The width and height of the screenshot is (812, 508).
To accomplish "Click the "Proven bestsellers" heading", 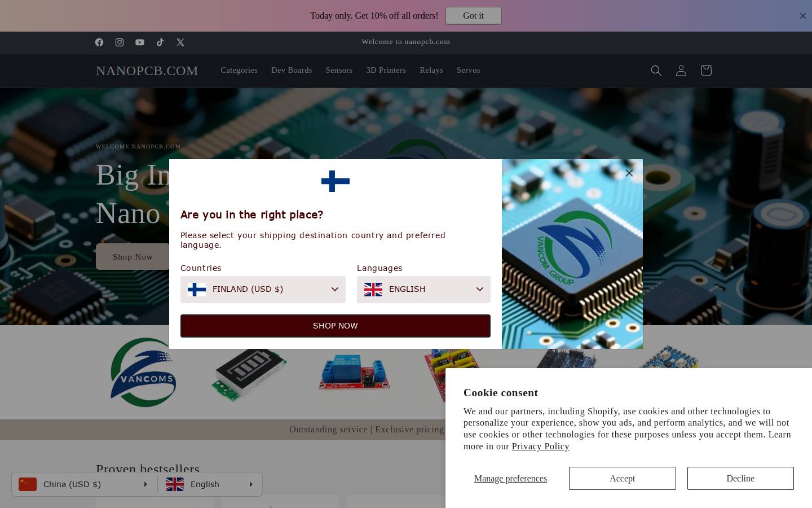I will (148, 468).
